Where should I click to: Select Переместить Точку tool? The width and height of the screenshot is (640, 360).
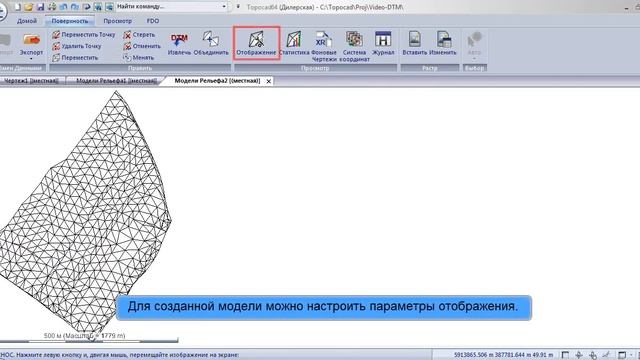click(x=84, y=35)
